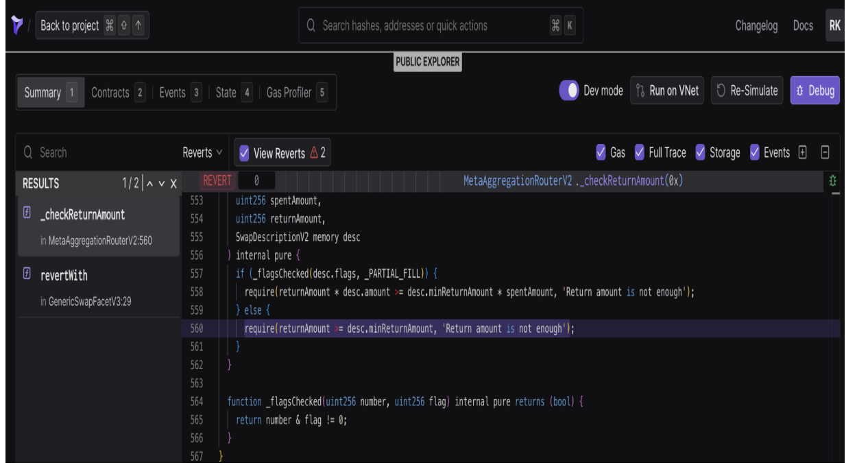The height and width of the screenshot is (465, 868).
Task: Open the Docs link
Action: click(x=802, y=25)
